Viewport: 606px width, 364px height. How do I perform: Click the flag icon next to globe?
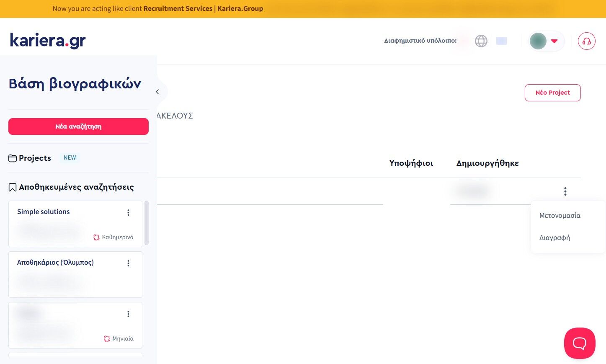(x=501, y=41)
